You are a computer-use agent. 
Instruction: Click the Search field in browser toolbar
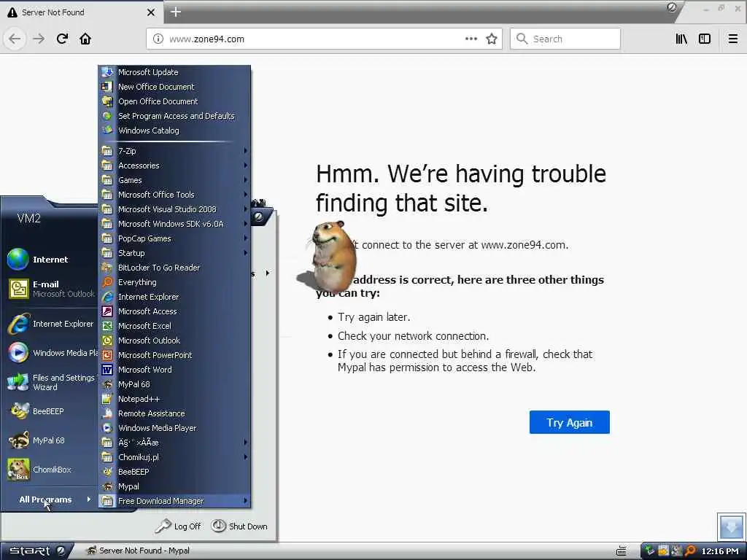coord(565,39)
